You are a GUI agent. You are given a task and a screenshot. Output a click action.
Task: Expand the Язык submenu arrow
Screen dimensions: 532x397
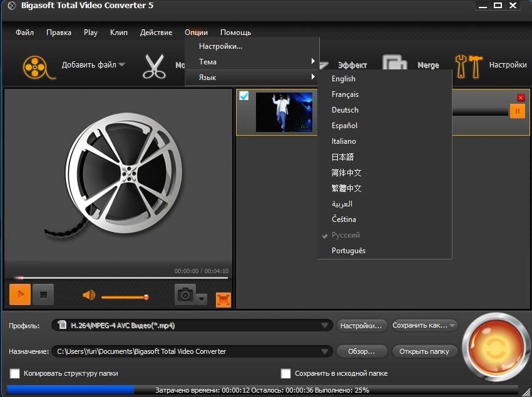[x=313, y=77]
